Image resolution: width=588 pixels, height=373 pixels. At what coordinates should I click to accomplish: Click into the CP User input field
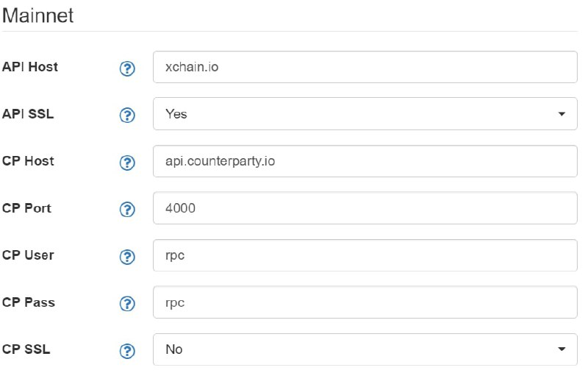coord(365,255)
